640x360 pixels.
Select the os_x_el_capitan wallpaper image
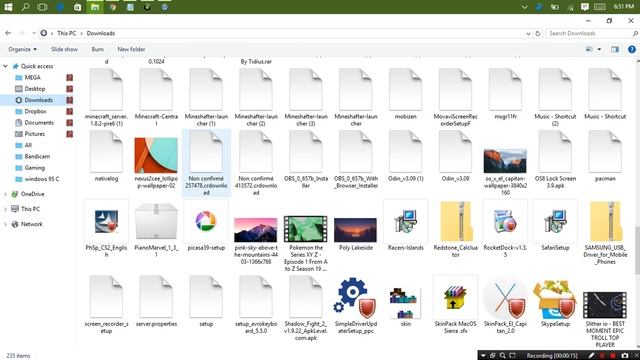[x=505, y=161]
